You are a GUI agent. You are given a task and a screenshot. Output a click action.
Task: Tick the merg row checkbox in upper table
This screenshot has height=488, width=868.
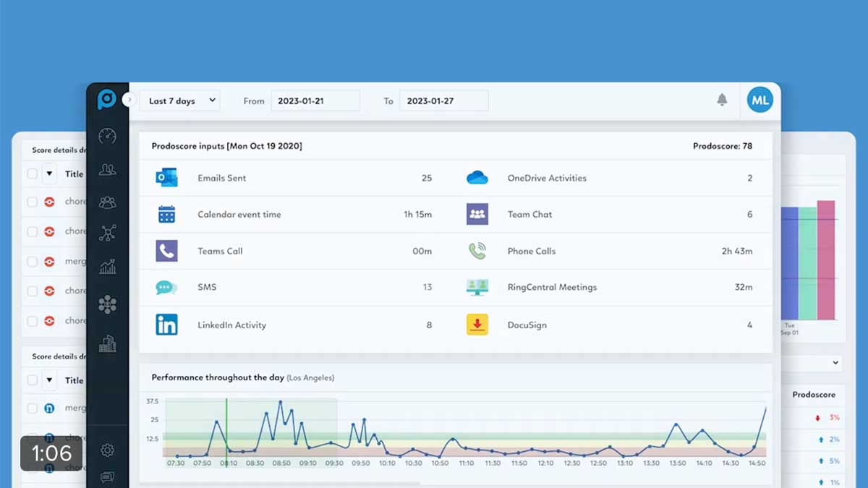tap(32, 261)
